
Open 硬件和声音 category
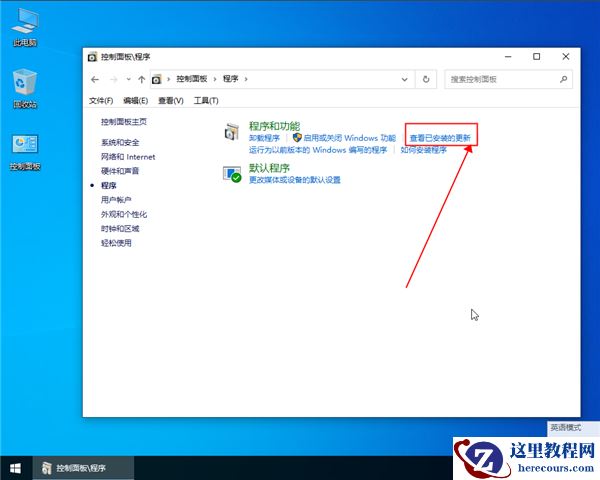click(120, 171)
